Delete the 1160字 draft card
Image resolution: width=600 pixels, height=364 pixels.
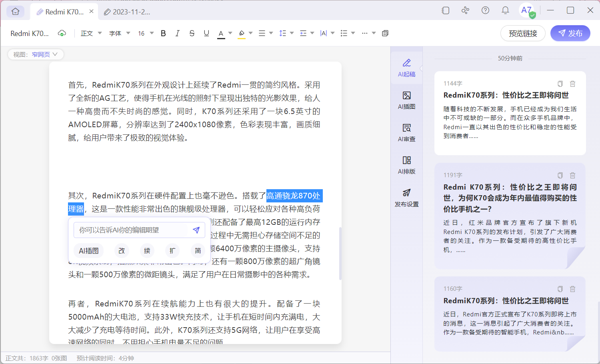572,289
